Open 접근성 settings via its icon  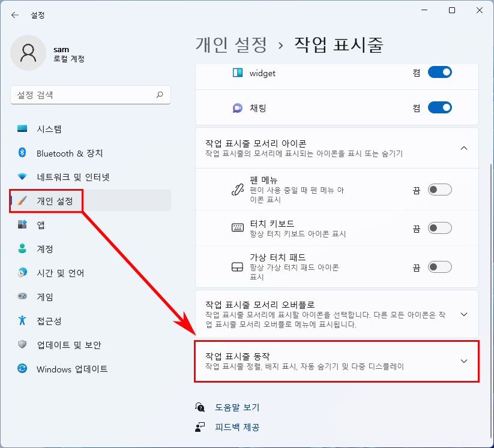23,320
